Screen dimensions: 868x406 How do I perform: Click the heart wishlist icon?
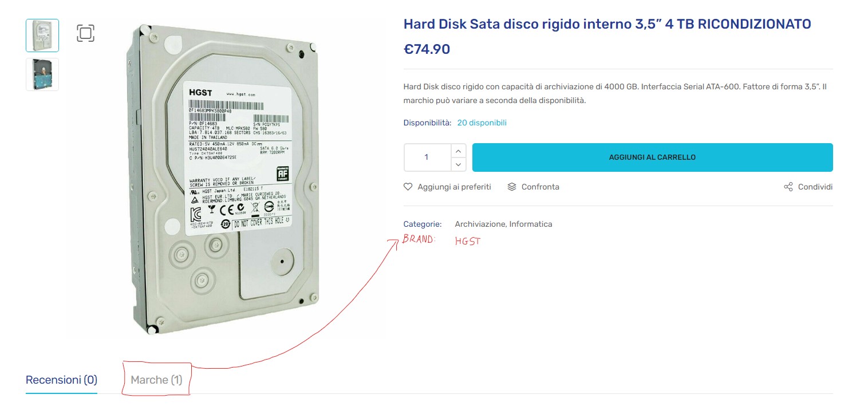coord(408,187)
